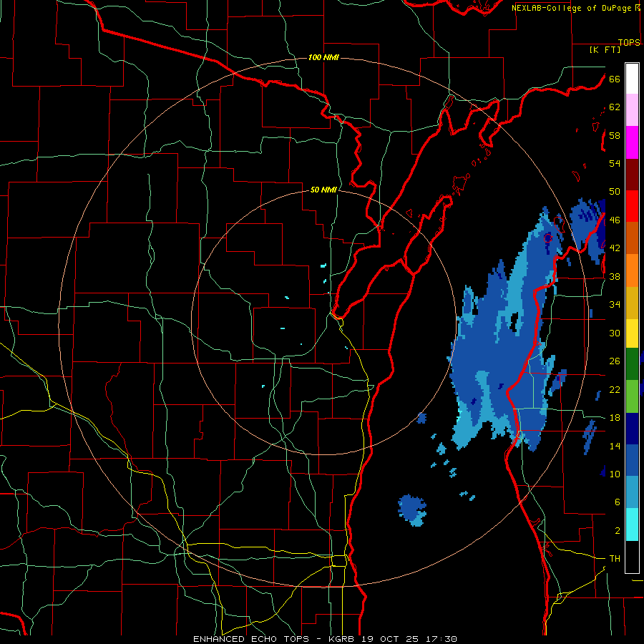This screenshot has height=644, width=644.
Task: Click the KGRB station identifier text
Action: 343,639
